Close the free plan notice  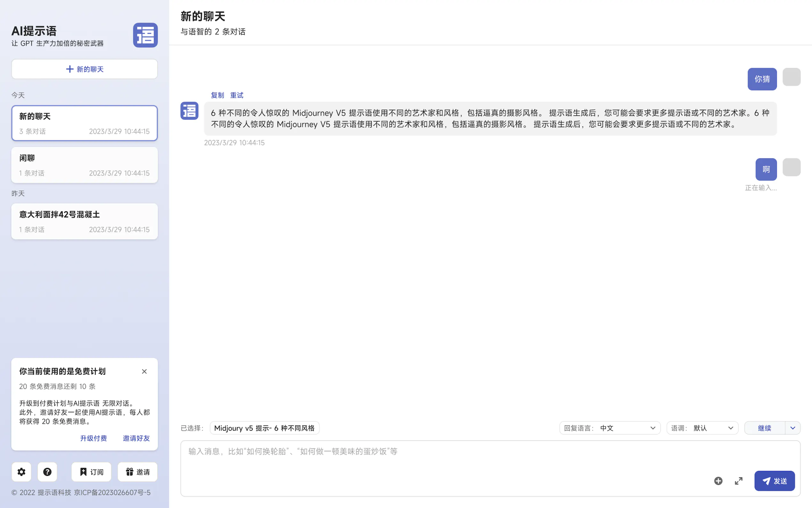pos(144,371)
